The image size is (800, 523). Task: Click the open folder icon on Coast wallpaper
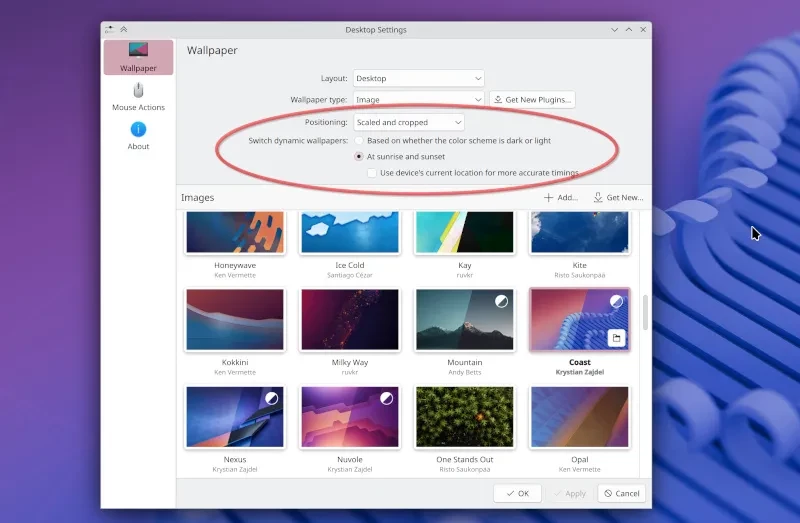coord(616,338)
